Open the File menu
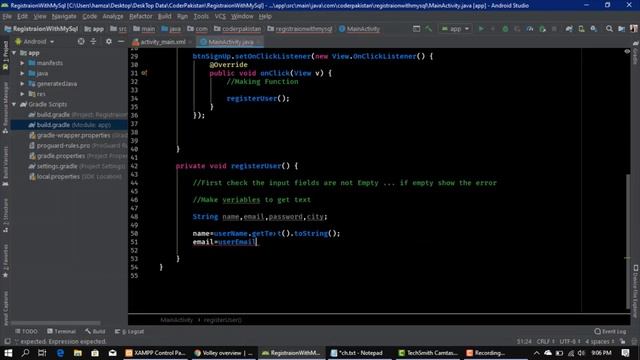 pyautogui.click(x=7, y=16)
